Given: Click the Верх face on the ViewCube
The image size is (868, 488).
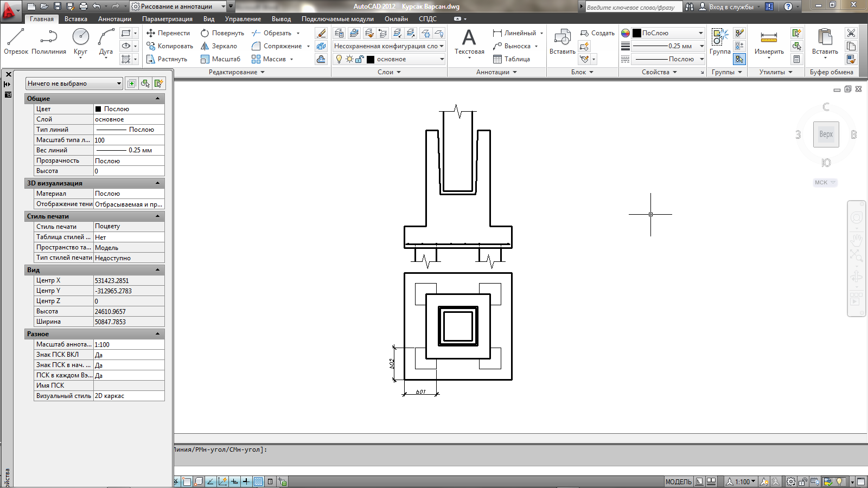Looking at the screenshot, I should [826, 134].
